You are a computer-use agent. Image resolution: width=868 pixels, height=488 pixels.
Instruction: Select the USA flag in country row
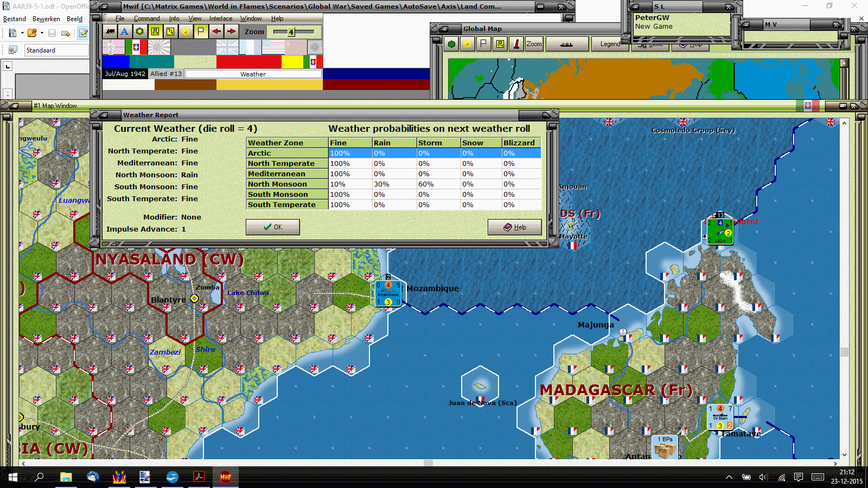click(273, 47)
